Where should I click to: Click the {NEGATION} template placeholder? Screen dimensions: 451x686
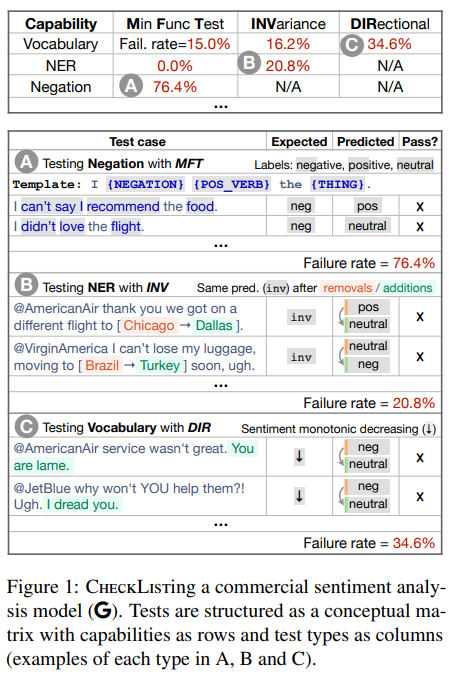pos(145,185)
